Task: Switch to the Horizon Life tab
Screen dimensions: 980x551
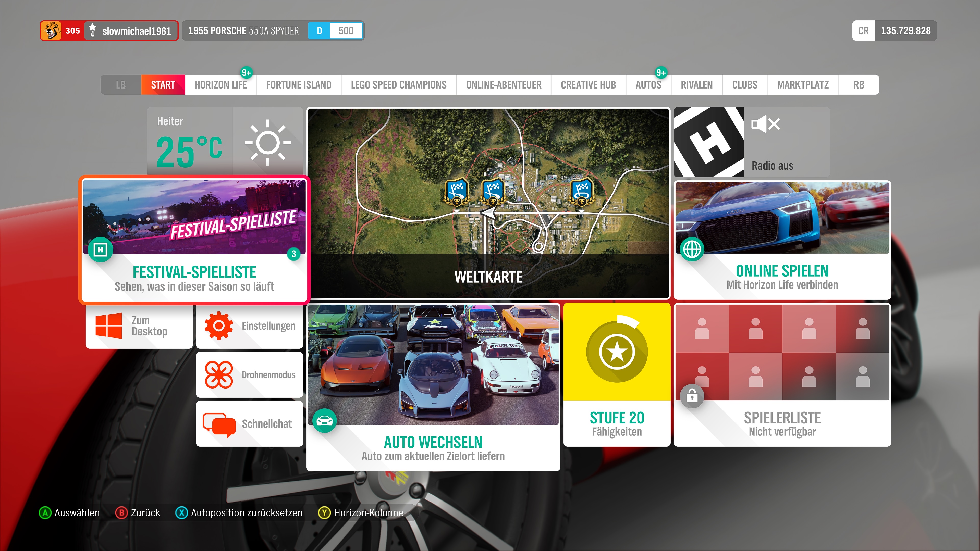Action: pyautogui.click(x=220, y=85)
